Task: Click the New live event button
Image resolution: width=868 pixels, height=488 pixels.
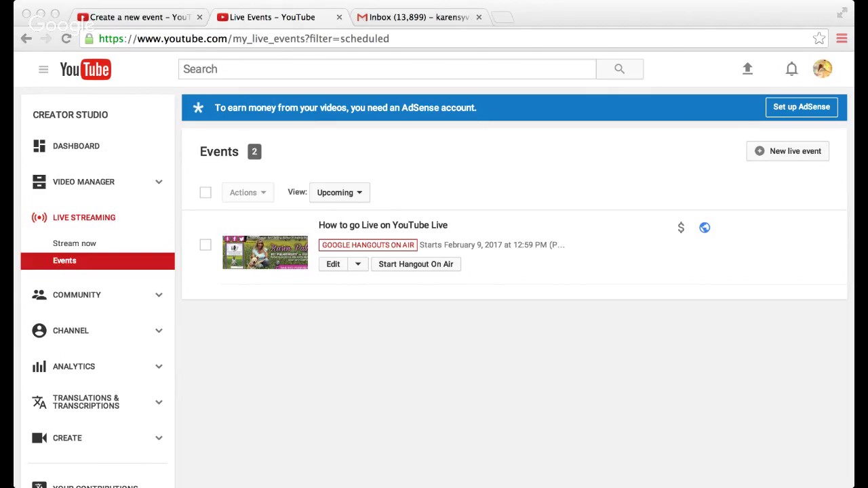Action: coord(788,151)
